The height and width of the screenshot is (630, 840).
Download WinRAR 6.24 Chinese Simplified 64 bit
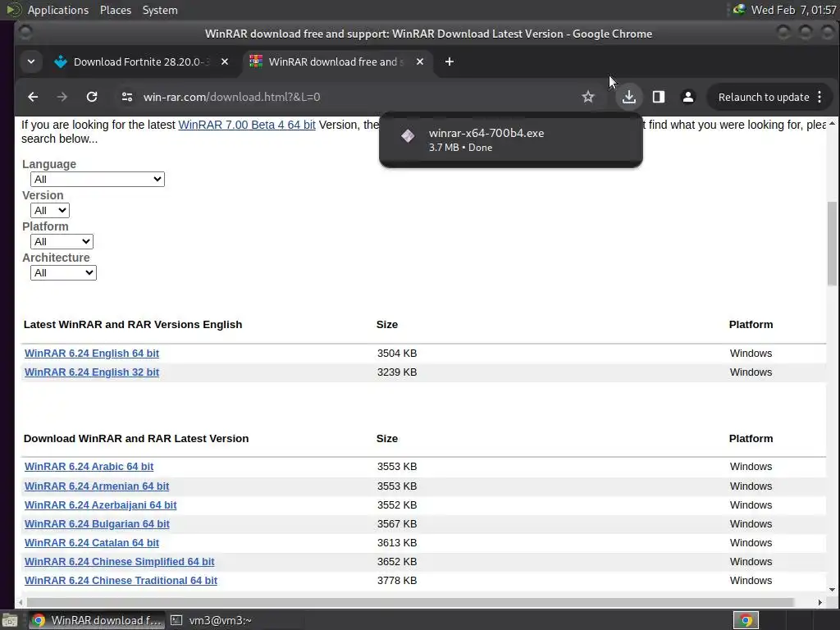click(120, 561)
